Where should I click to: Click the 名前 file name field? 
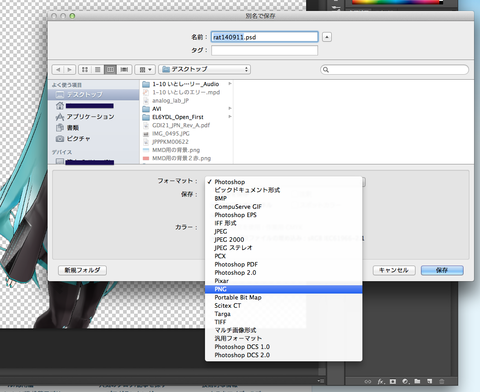point(265,37)
